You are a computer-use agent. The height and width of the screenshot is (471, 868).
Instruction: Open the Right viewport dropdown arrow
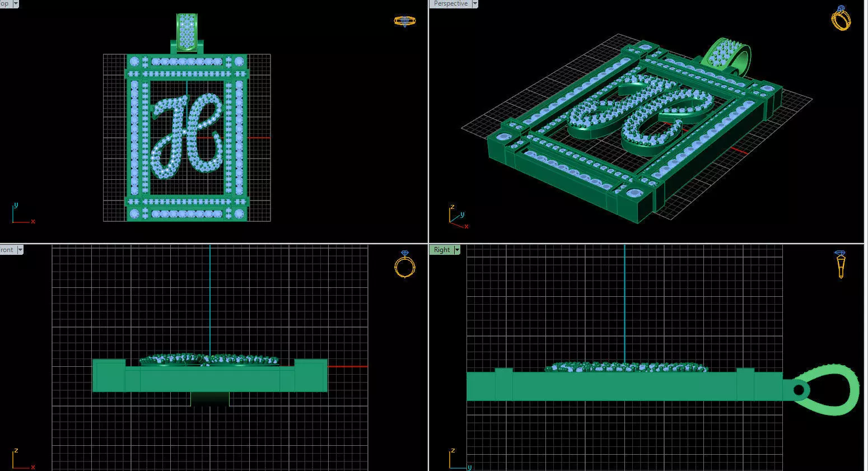tap(457, 250)
